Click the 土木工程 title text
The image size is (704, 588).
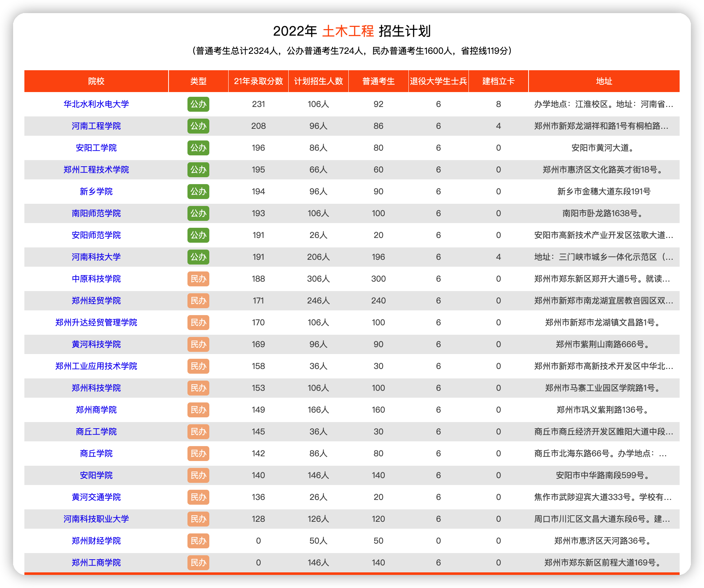[x=348, y=31]
